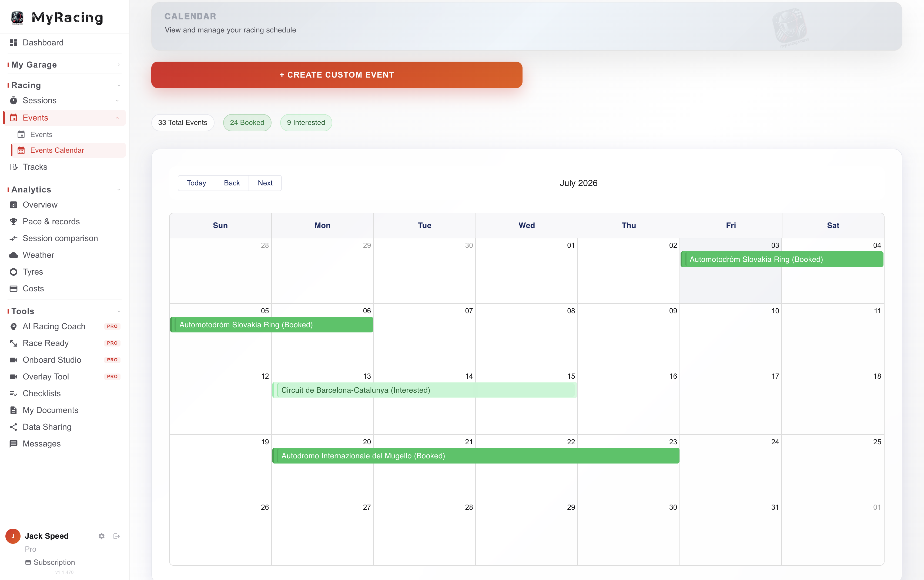Collapse the Events submenu chevron
Viewport: 924px width, 580px height.
pyautogui.click(x=117, y=118)
